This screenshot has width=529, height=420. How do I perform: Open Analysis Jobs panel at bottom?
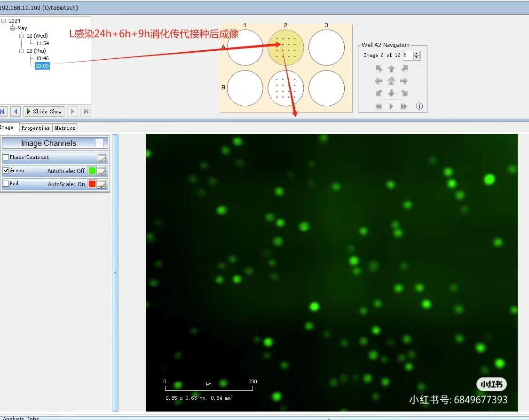[x=21, y=418]
